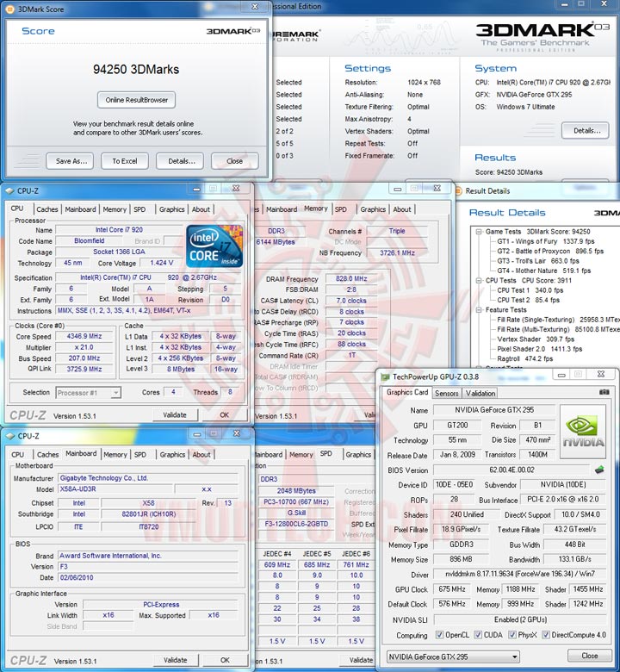Viewport: 620px width, 672px height.
Task: Open SPD tab in CPU-Z DRAM timings window
Action: pyautogui.click(x=341, y=209)
